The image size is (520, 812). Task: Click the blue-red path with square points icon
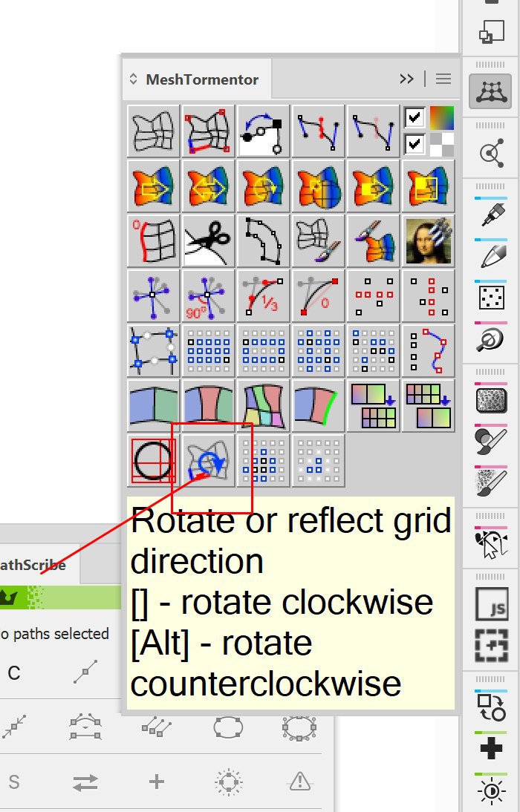click(x=428, y=350)
